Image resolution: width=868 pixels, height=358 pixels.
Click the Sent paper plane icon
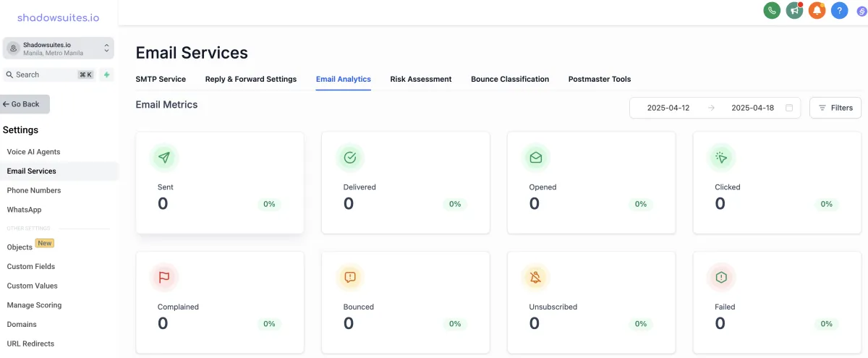164,157
